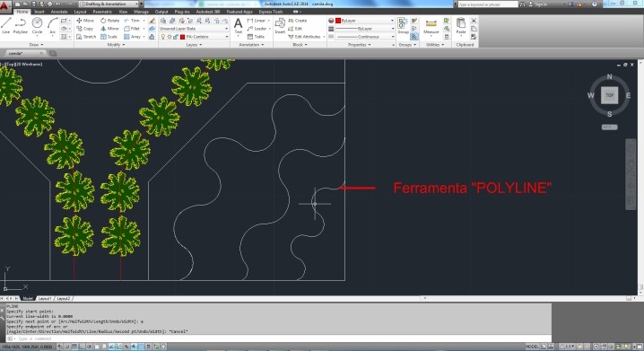Open the Unsaved Layer State dropdown
This screenshot has width=644, height=351.
coord(194,29)
